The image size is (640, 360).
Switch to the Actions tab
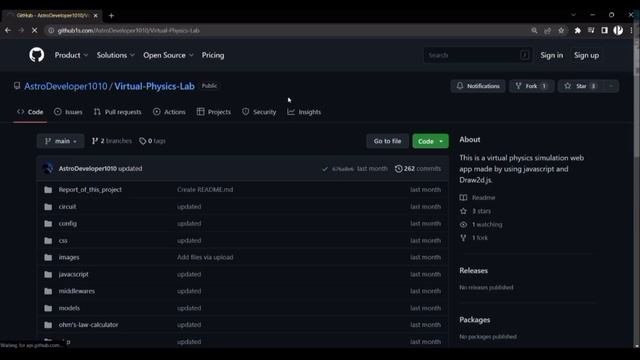click(169, 112)
